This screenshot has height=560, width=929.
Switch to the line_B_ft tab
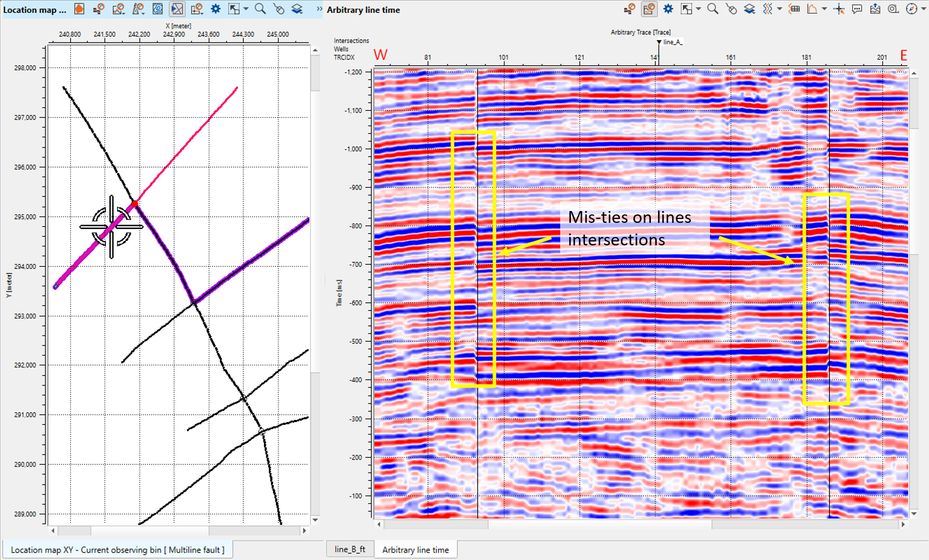[x=350, y=549]
